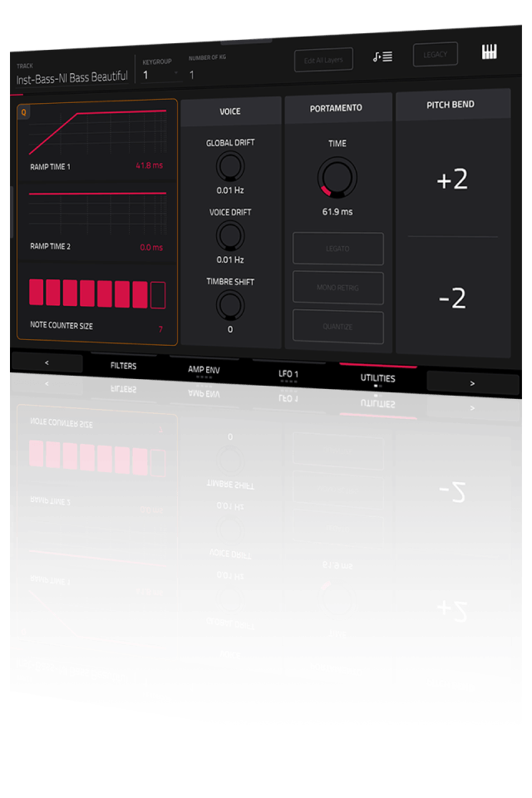Viewport: 532px width, 798px height.
Task: Set the Note Counter Size bar to the last block
Action: point(158,295)
